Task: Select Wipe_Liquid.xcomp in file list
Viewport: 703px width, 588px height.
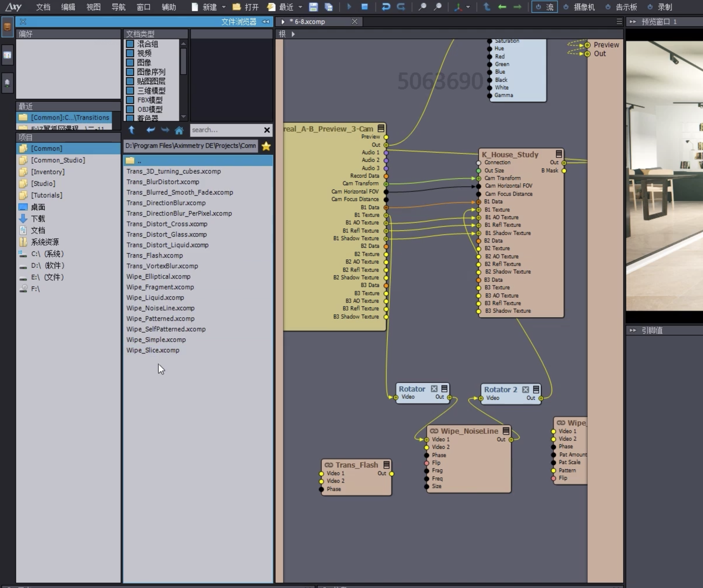Action: pyautogui.click(x=155, y=298)
